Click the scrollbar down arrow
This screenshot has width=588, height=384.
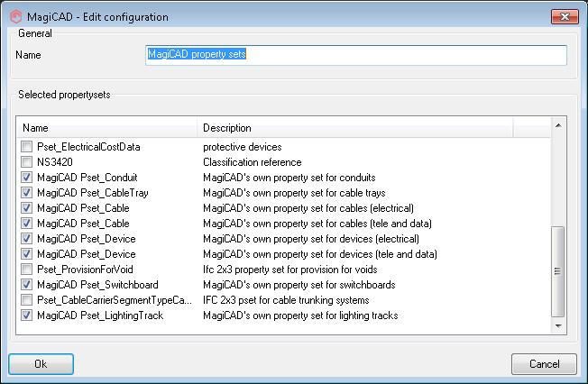pos(558,326)
